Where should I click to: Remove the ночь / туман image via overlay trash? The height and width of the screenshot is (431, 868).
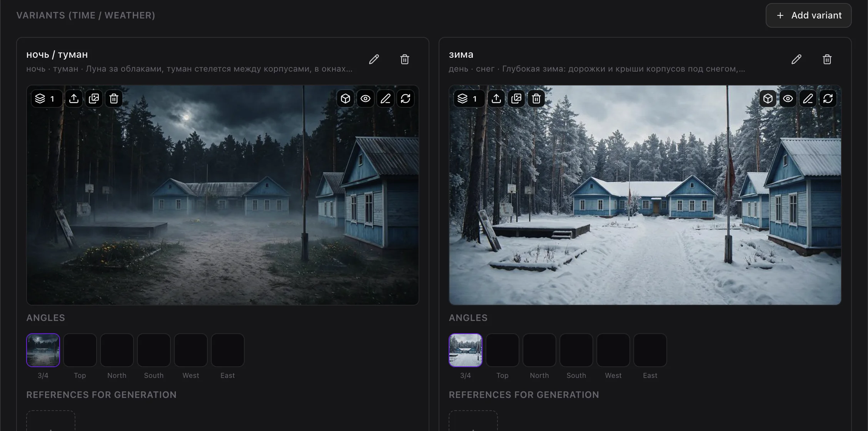point(114,99)
